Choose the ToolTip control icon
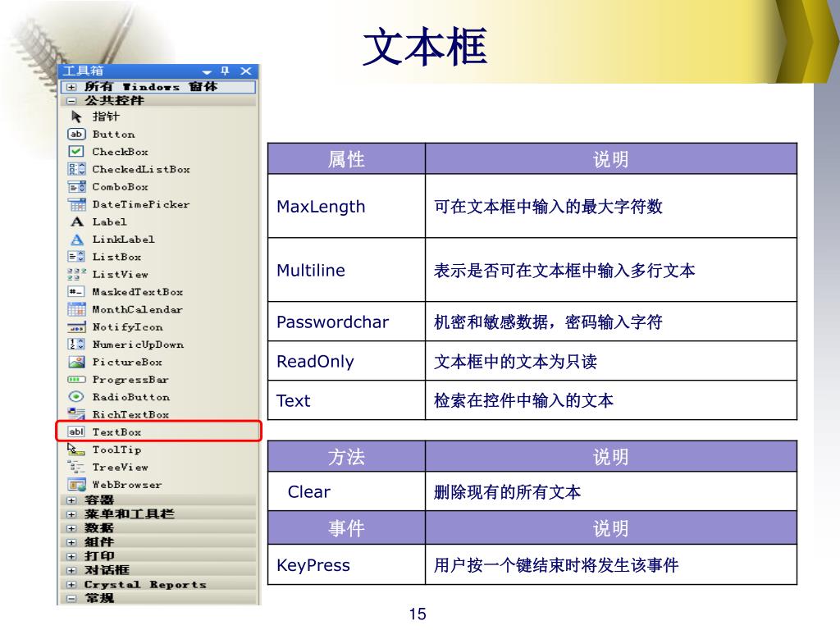The image size is (840, 630). tap(76, 450)
